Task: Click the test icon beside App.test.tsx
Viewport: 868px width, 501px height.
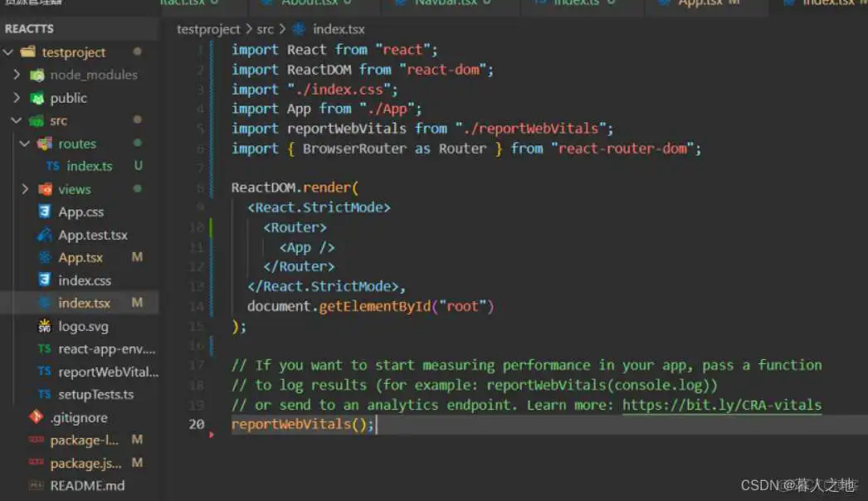Action: (x=45, y=235)
